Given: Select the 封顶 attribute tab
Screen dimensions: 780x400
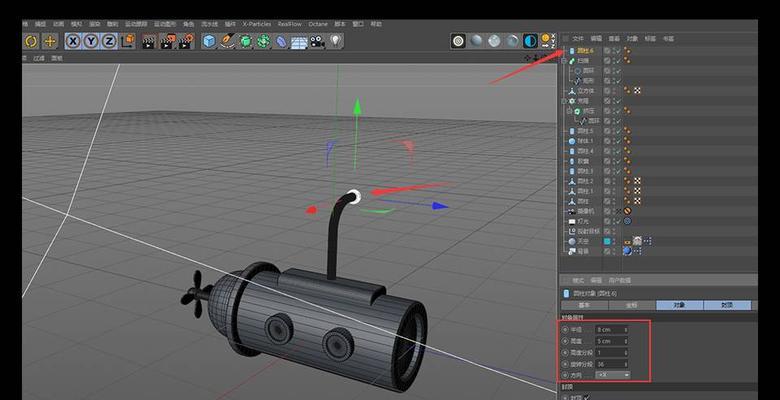Looking at the screenshot, I should (x=727, y=305).
